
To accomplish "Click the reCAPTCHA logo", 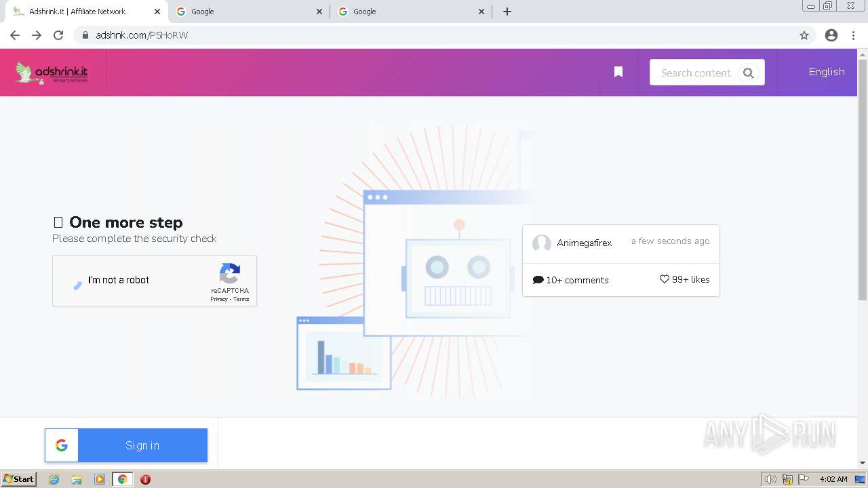I will [230, 274].
